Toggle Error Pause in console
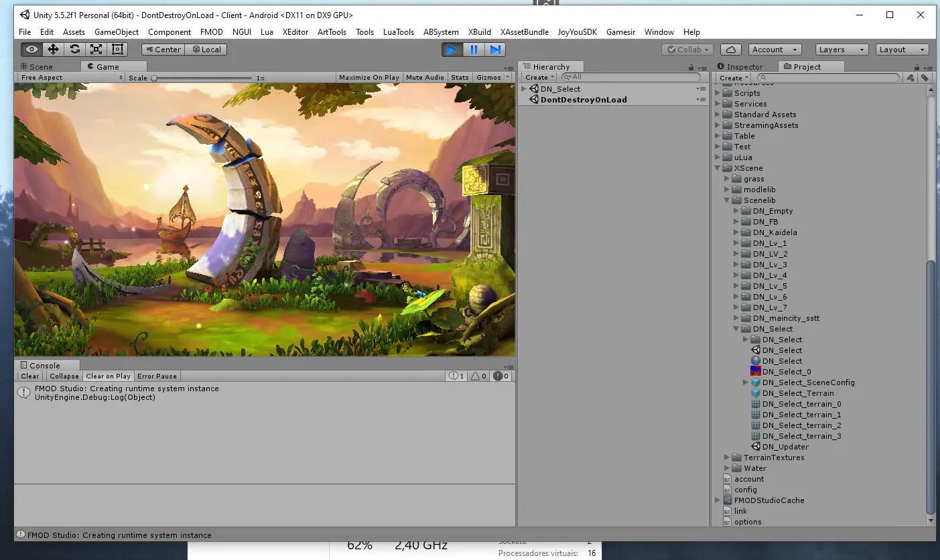The image size is (940, 560). pos(157,376)
